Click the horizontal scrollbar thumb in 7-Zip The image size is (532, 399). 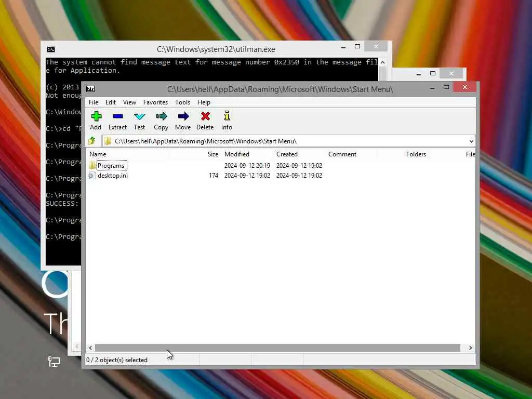pos(277,348)
